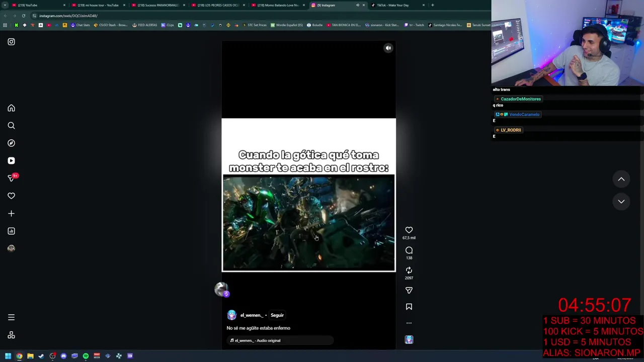Viewport: 644px width, 362px height.
Task: Follow el_wemen_ with the Seguir button
Action: [x=277, y=315]
